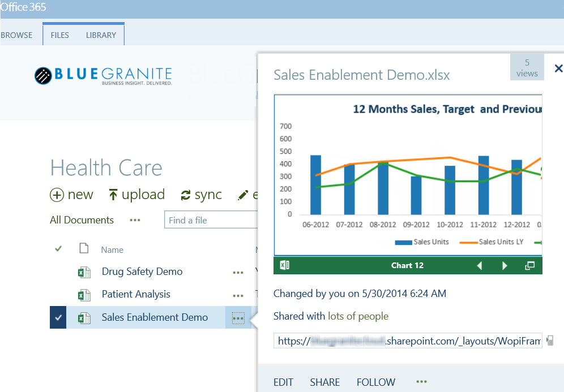Viewport: 564px width, 392px height.
Task: Click the lots of people sharing link
Action: tap(358, 316)
